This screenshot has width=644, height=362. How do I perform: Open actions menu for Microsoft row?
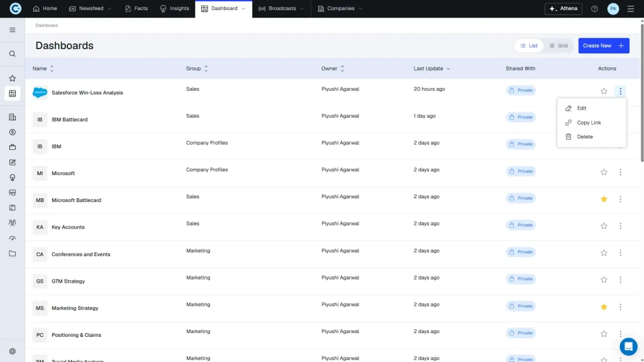click(x=620, y=172)
